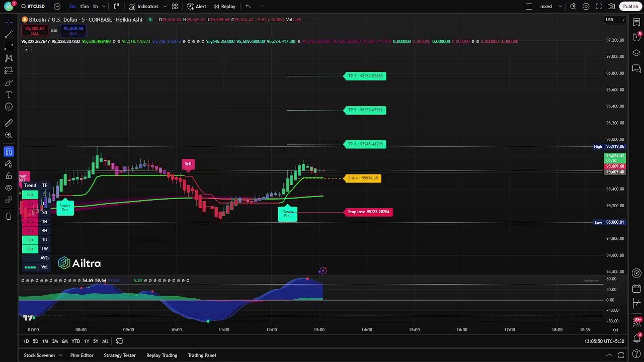Select the YTD date range
644x362 pixels.
75,341
